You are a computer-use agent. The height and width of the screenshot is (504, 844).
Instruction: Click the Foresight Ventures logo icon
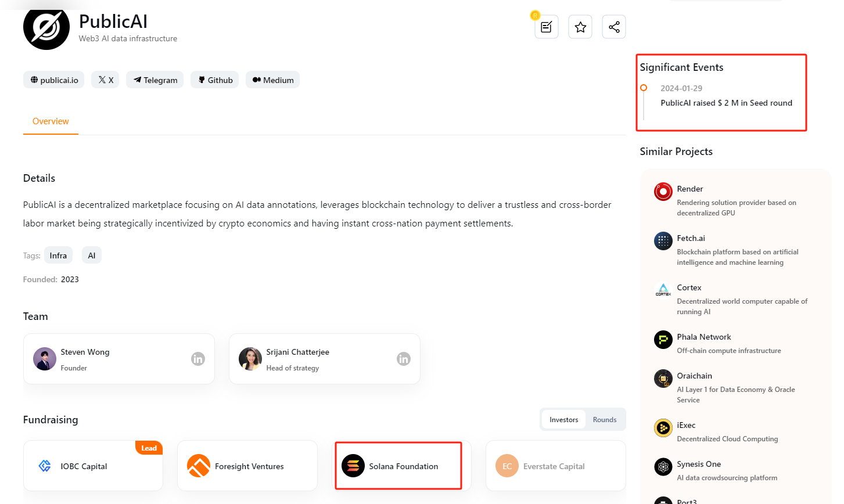tap(199, 466)
